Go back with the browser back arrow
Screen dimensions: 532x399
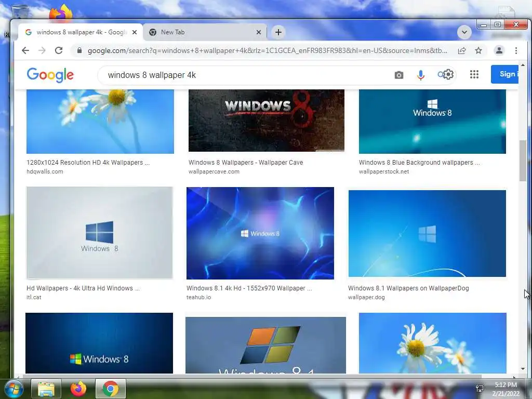(x=25, y=50)
